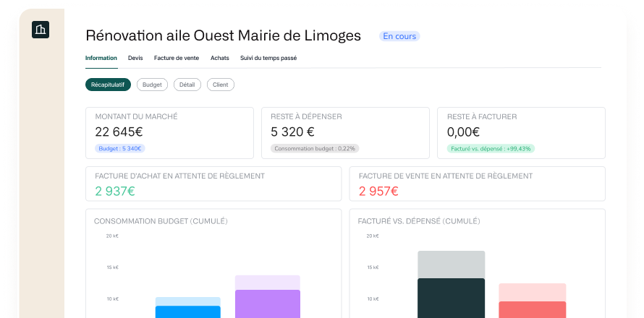This screenshot has width=644, height=318.
Task: Click the red bar in facturé chart
Action: click(533, 309)
